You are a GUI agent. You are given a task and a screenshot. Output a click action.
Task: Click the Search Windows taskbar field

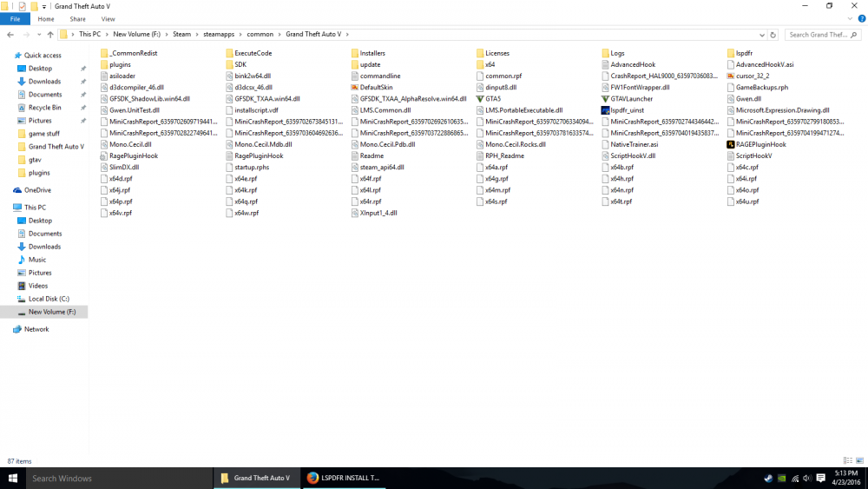coord(119,478)
